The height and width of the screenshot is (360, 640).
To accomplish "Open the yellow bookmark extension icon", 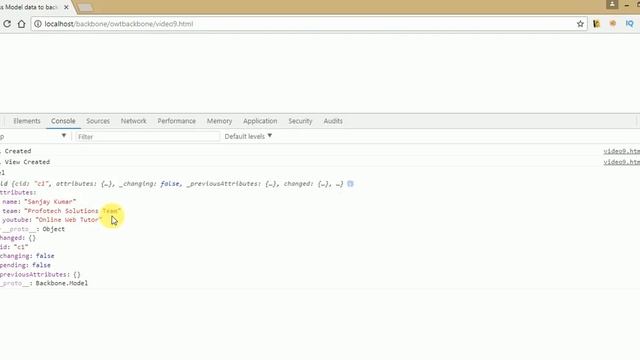I will 596,24.
